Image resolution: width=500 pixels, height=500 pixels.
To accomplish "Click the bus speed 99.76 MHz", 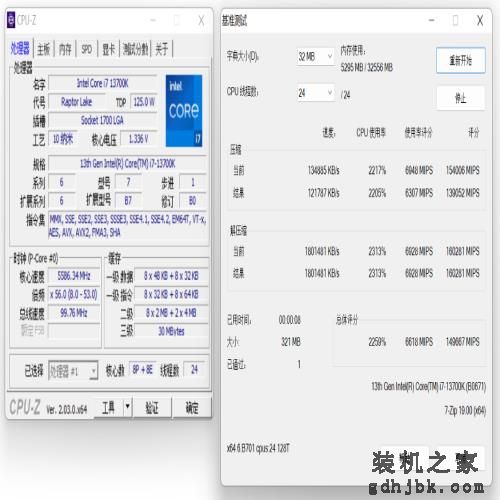I will (74, 313).
